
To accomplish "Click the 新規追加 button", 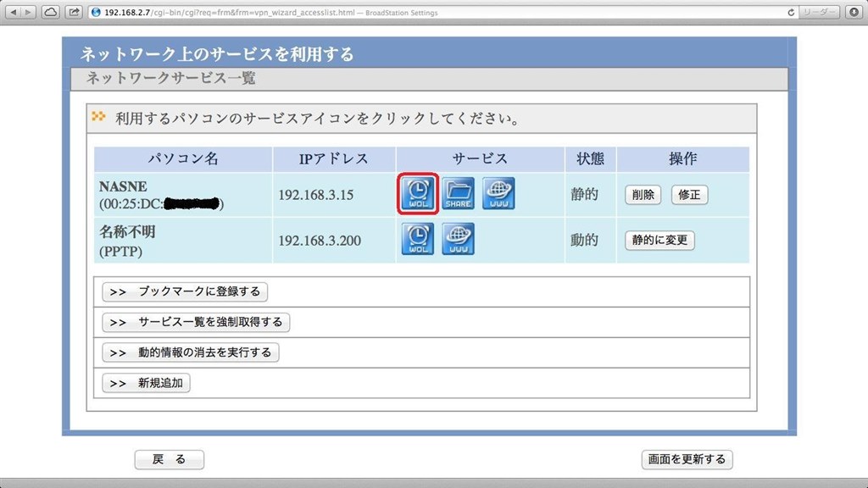I will [146, 383].
